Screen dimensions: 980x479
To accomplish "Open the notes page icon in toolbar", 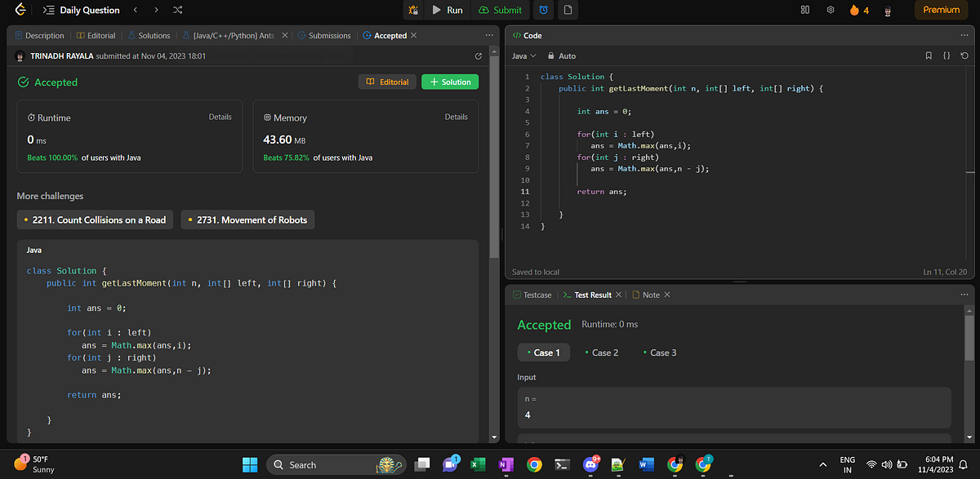I will pos(567,10).
